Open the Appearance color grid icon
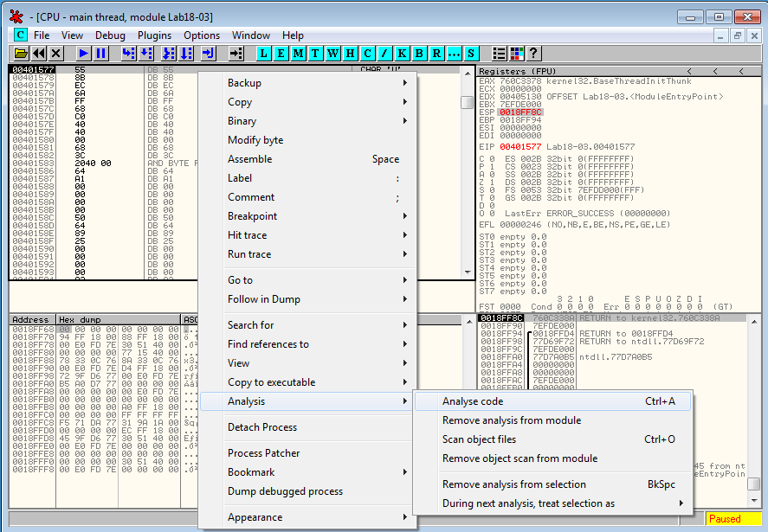768x532 pixels. pyautogui.click(x=517, y=54)
